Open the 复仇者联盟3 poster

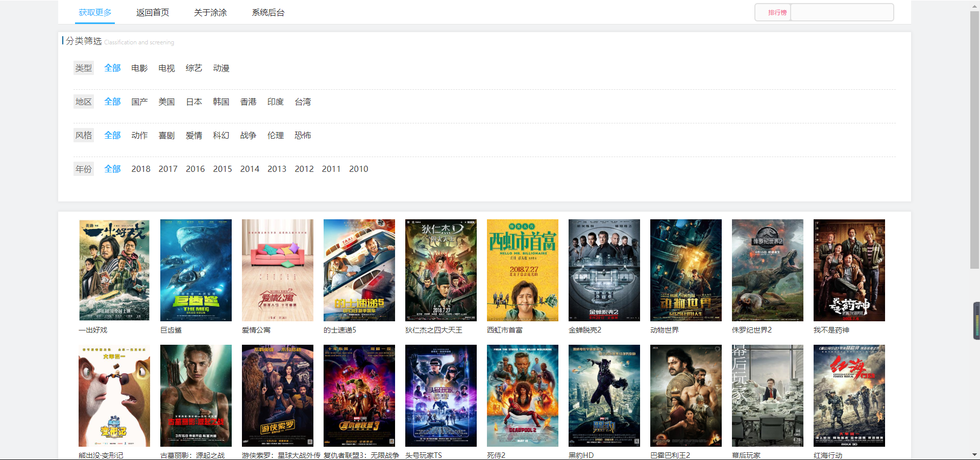[x=359, y=396]
